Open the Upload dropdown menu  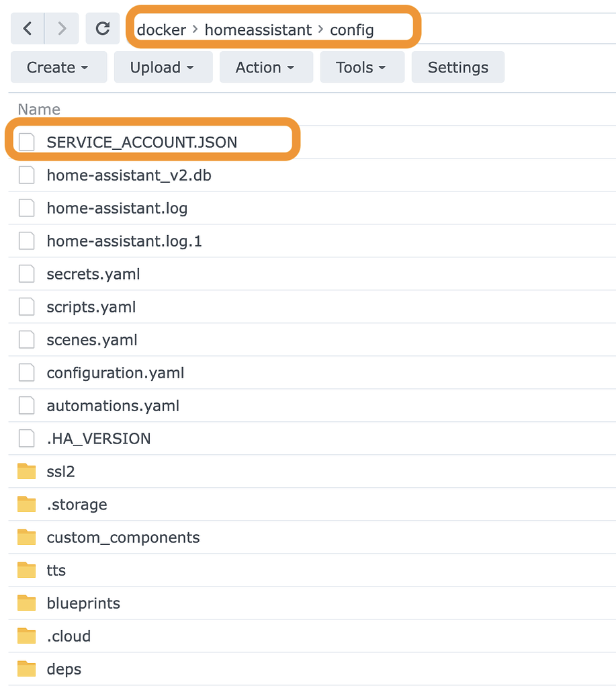[163, 67]
